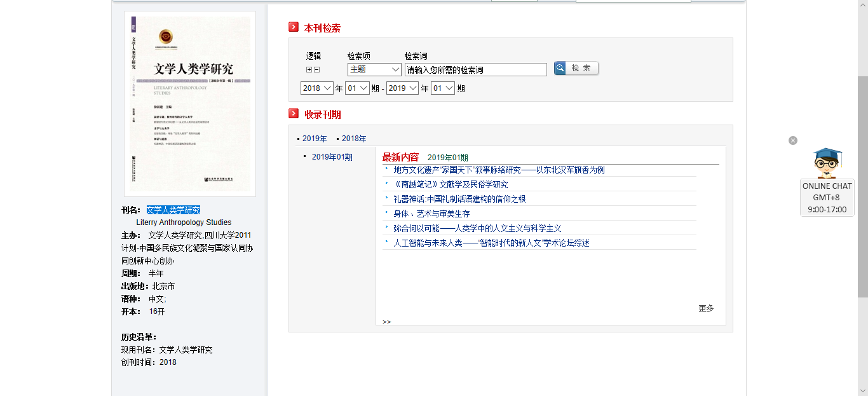Select the 2019年 year tab

[x=315, y=139]
